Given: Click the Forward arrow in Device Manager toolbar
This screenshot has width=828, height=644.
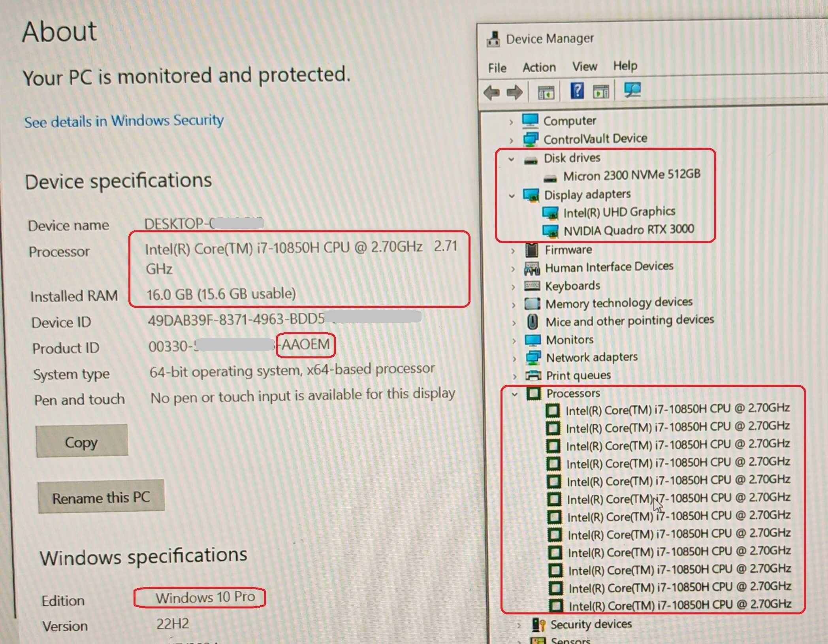Looking at the screenshot, I should click(514, 92).
